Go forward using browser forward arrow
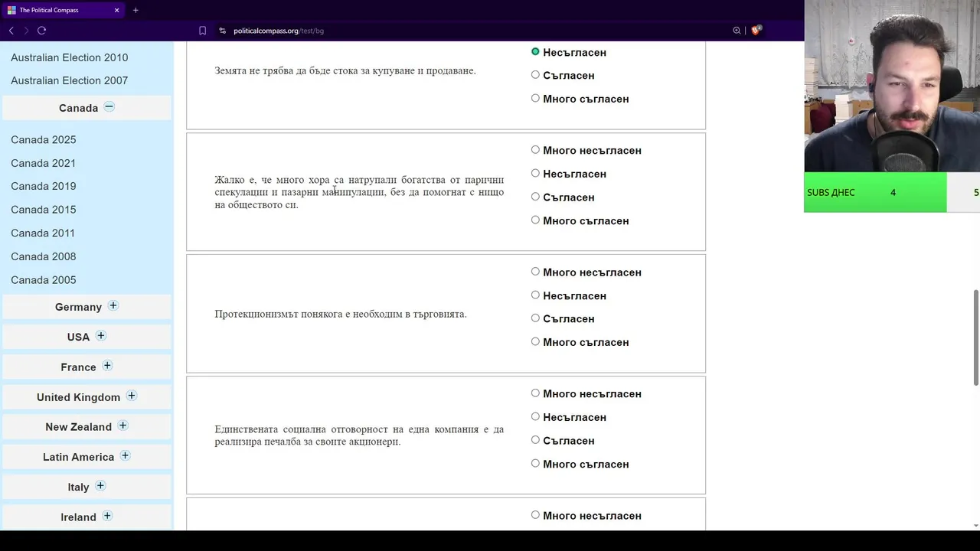The width and height of the screenshot is (980, 551). (26, 31)
